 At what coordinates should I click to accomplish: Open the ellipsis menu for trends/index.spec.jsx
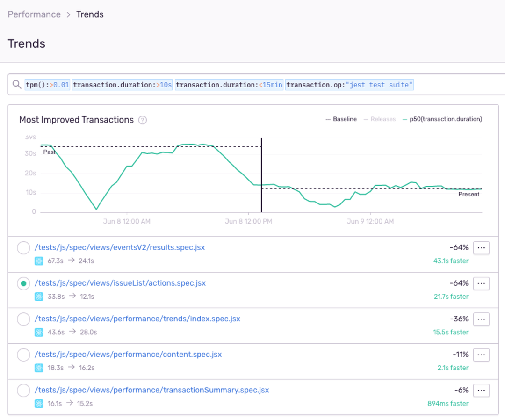coord(481,319)
